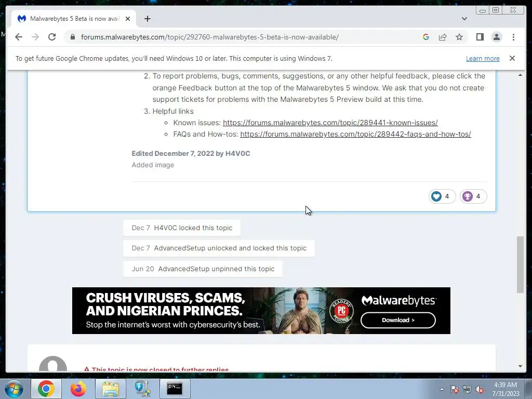Click the 'Added image' edit note

click(x=153, y=165)
